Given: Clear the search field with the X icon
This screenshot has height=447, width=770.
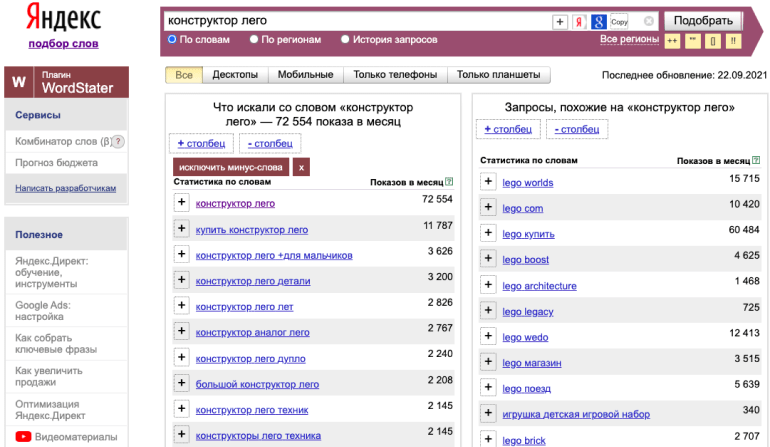Looking at the screenshot, I should point(649,21).
